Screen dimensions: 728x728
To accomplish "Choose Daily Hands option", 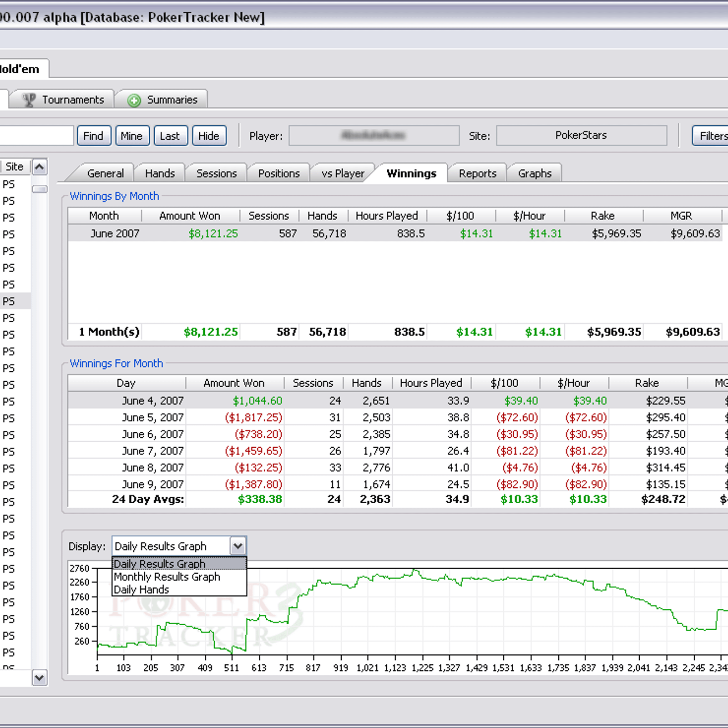I will click(x=179, y=590).
